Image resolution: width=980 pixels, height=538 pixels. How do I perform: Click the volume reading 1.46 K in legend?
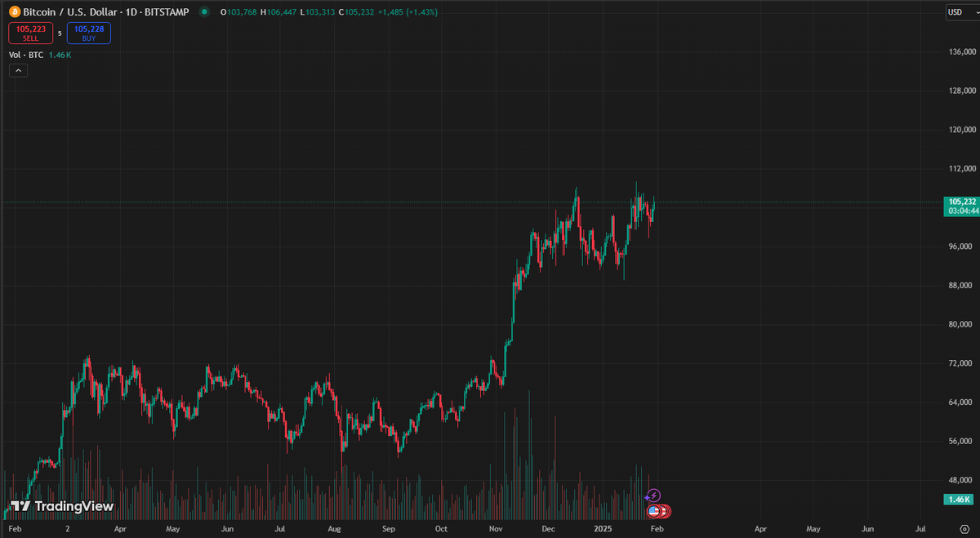pyautogui.click(x=60, y=55)
